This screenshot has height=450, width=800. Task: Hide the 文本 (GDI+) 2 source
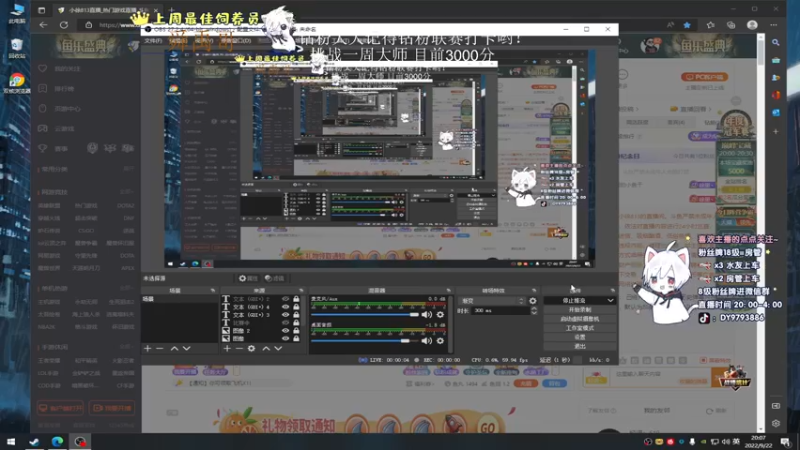coord(285,299)
